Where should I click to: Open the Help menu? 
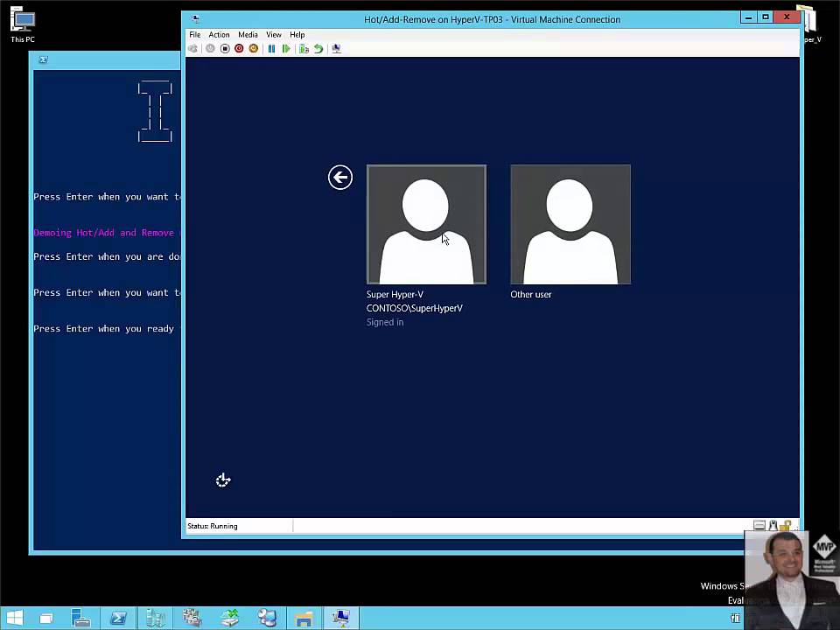point(297,35)
